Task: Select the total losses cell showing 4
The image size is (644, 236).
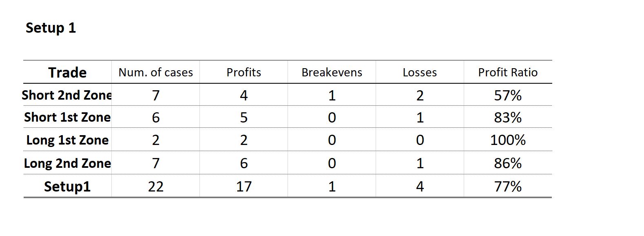Action: pos(420,186)
